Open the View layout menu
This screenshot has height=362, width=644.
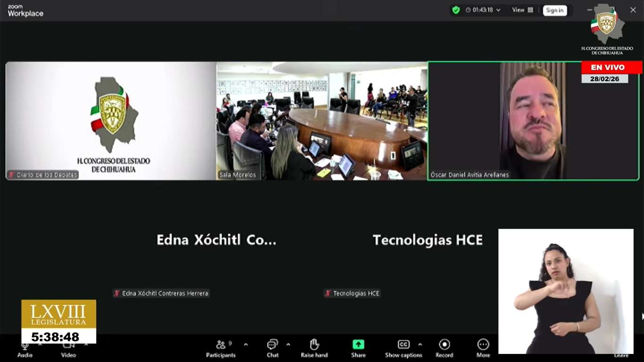[x=522, y=10]
